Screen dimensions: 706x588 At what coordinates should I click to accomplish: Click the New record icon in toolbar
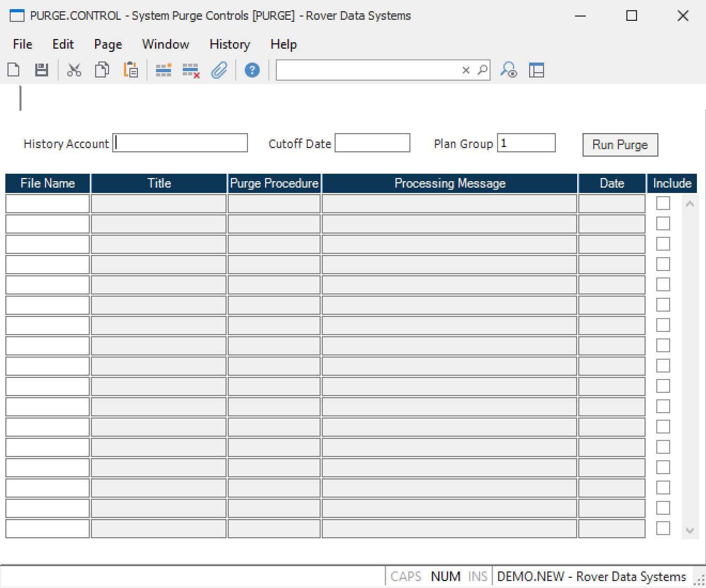pos(14,70)
